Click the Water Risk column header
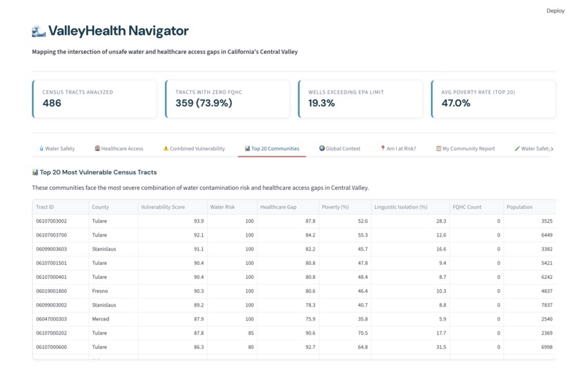Image resolution: width=588 pixels, height=368 pixels. [232, 207]
